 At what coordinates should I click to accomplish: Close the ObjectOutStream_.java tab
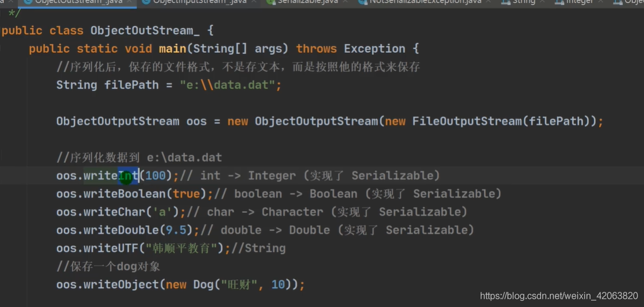point(130,2)
